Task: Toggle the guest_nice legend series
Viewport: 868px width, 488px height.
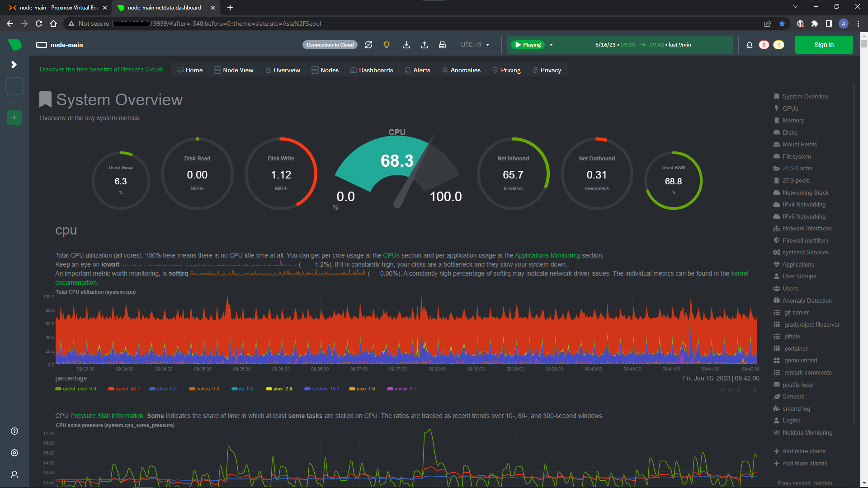Action: point(75,389)
